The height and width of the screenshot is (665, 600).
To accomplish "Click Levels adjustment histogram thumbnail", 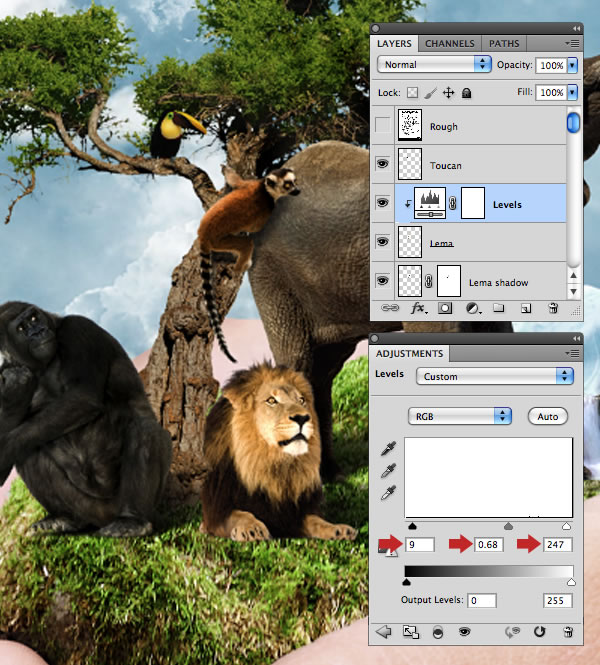I will 430,203.
